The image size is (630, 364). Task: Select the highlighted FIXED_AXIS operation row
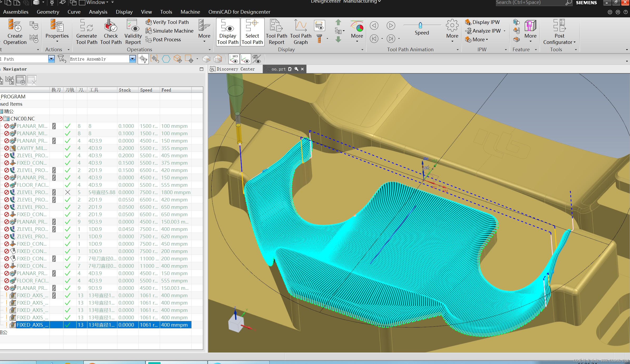[x=96, y=325]
